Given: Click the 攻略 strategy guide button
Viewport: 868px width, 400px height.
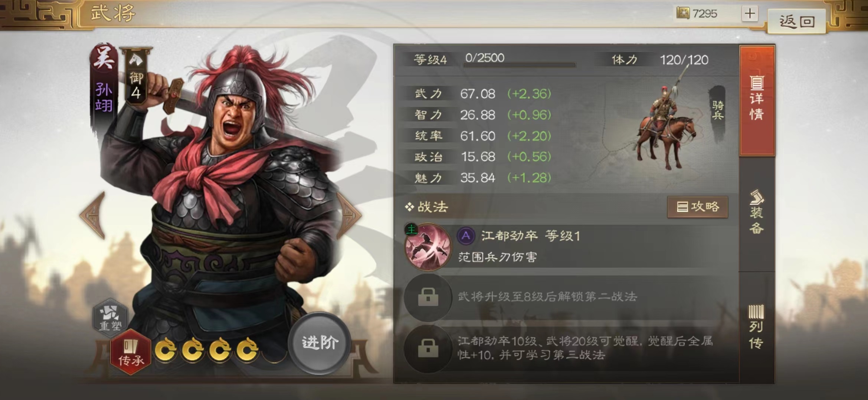Looking at the screenshot, I should tap(697, 207).
